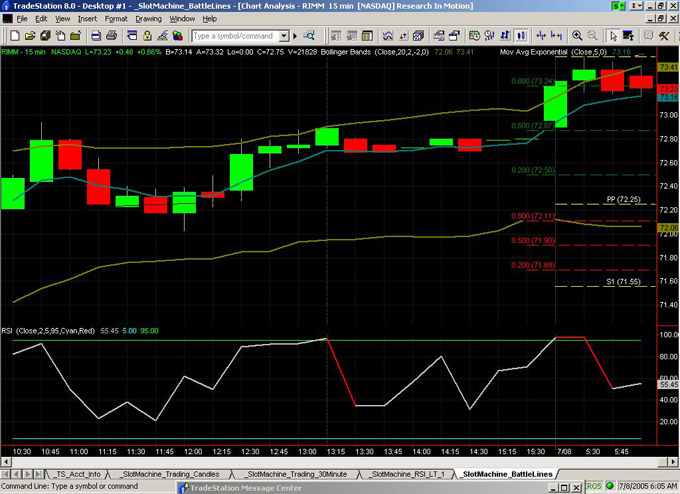Click the 13:15 time axis label
The image size is (680, 494).
click(x=336, y=451)
